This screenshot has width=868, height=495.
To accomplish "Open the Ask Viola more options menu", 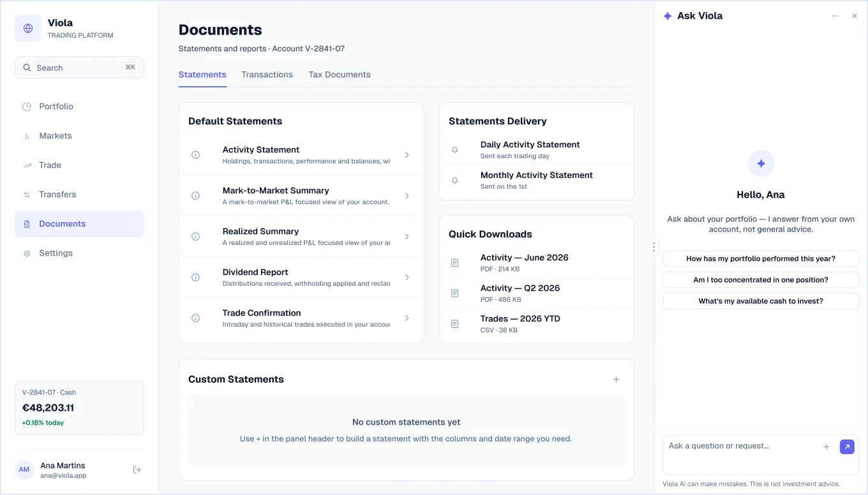I will (835, 16).
